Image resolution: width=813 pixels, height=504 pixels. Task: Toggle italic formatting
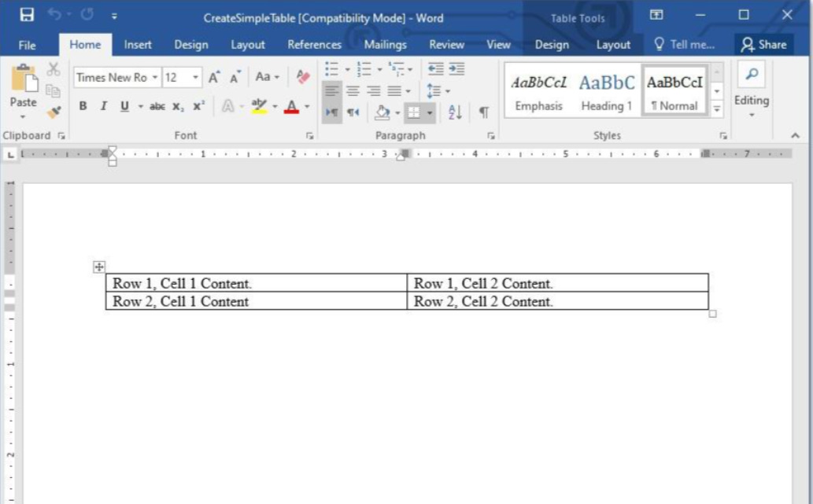(x=104, y=106)
